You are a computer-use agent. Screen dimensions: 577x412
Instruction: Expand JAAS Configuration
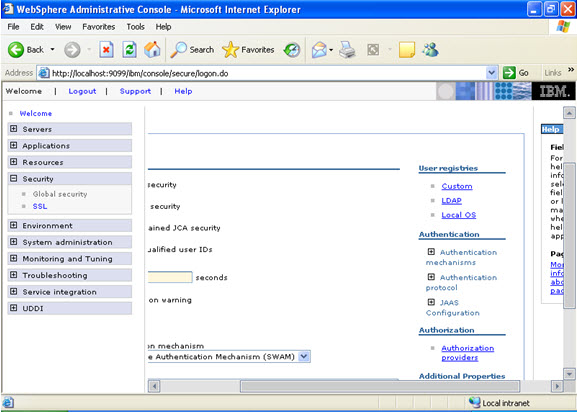coord(431,302)
